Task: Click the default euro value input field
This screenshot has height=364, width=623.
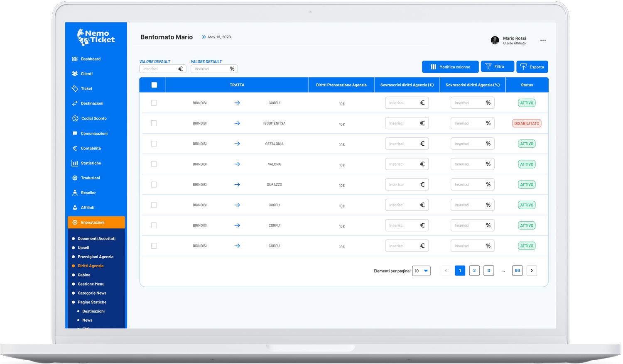Action: 159,69
